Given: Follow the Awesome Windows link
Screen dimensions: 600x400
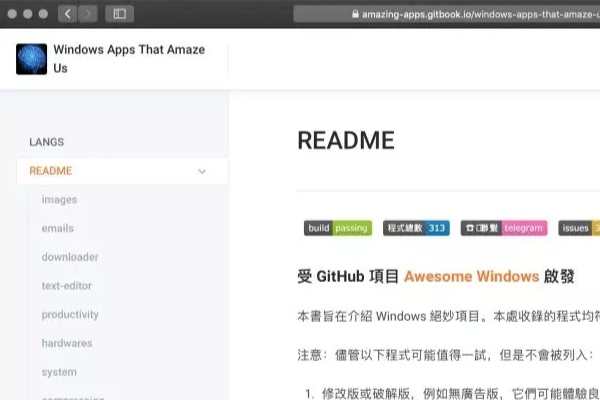Looking at the screenshot, I should 471,276.
